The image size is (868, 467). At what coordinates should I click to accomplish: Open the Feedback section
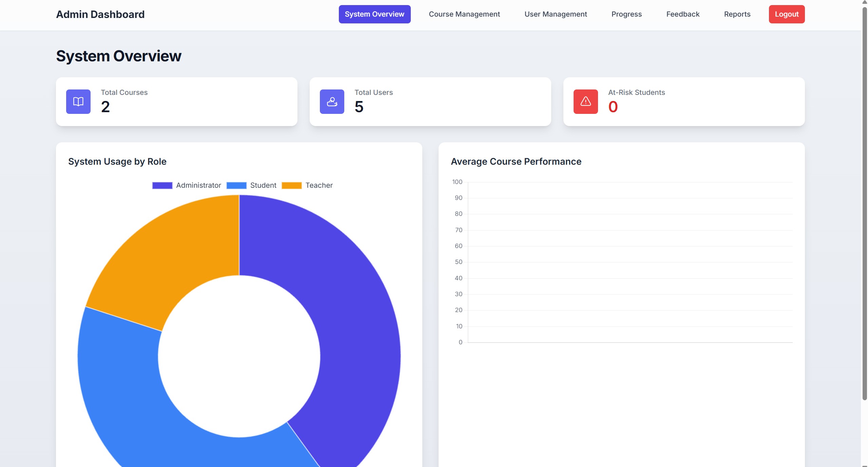[682, 14]
